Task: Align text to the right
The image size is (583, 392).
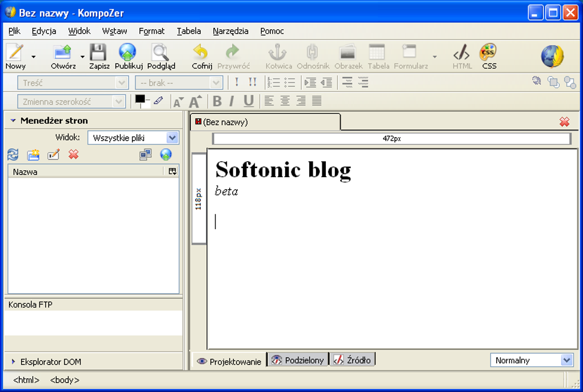Action: (x=301, y=101)
